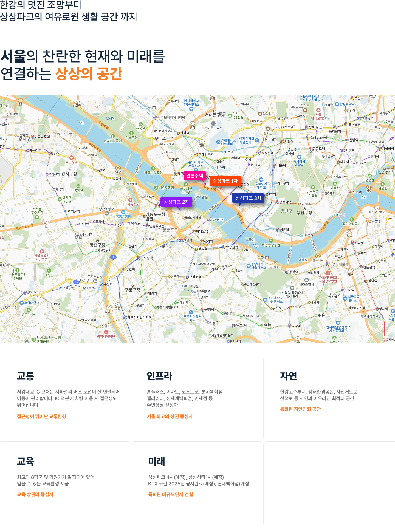The image size is (395, 532).
Task: Click the 숙명여자대학교 school icon
Action: point(261,180)
